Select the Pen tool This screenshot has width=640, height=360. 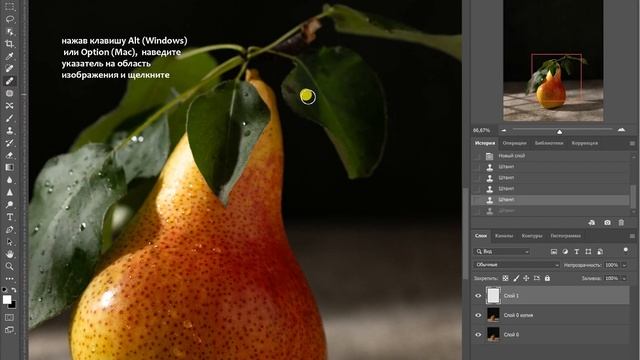tap(9, 230)
